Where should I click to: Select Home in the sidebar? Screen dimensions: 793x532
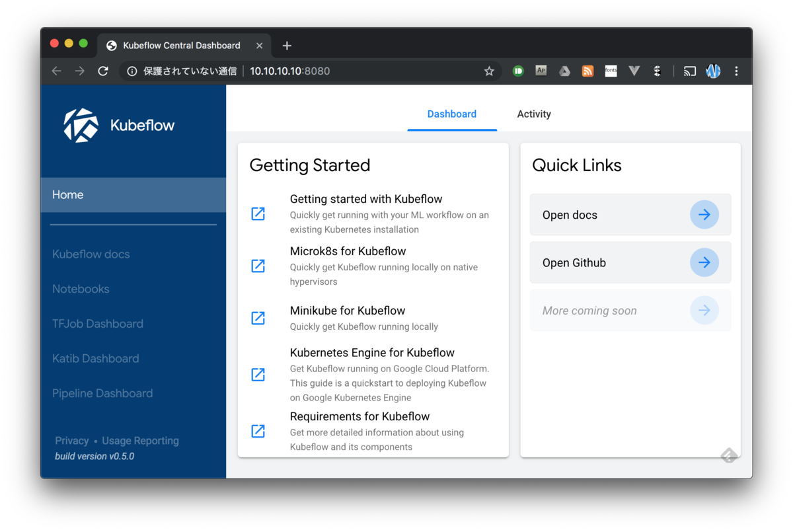[x=133, y=195]
